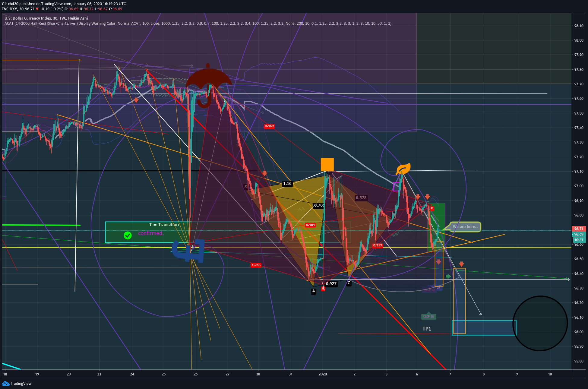This screenshot has width=588, height=389.
Task: Click the 10:37 countdown tag
Action: (579, 240)
